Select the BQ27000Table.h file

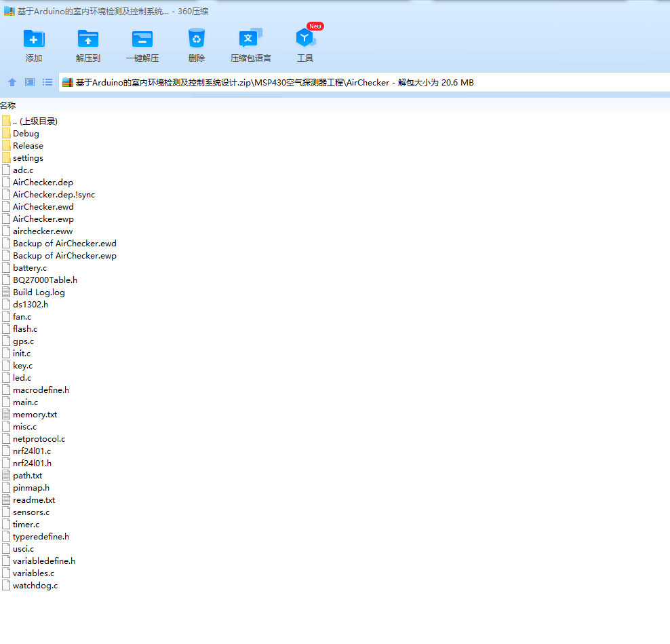point(40,280)
